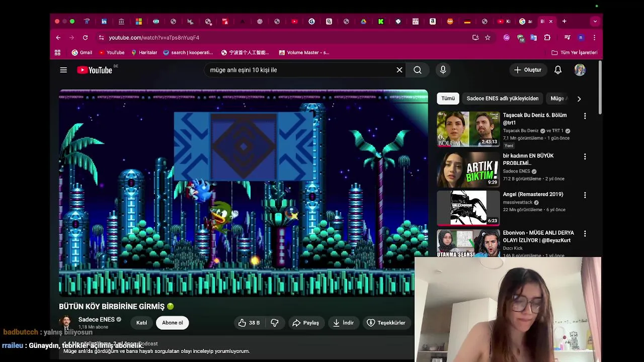Clear the search box text
This screenshot has width=644, height=362.
pos(399,70)
